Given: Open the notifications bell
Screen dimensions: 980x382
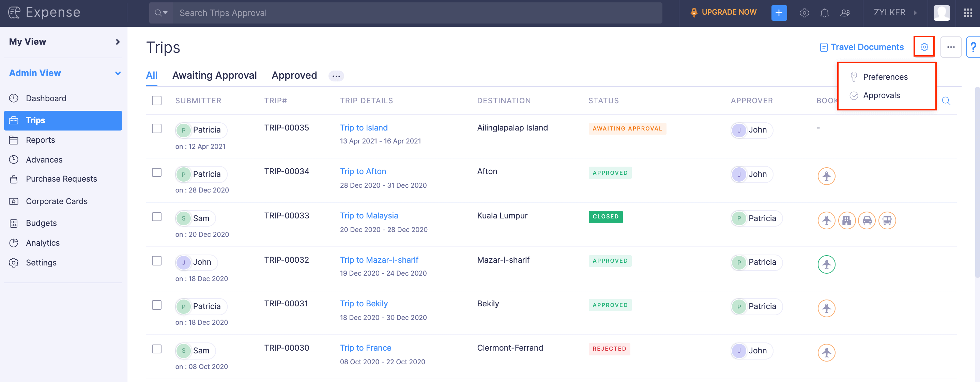Looking at the screenshot, I should [825, 13].
